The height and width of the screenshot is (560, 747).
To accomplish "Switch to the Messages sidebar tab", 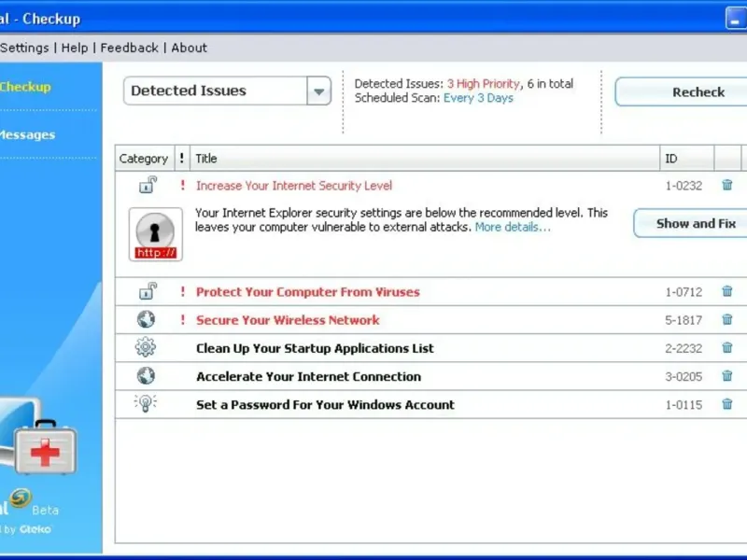I will pos(27,134).
